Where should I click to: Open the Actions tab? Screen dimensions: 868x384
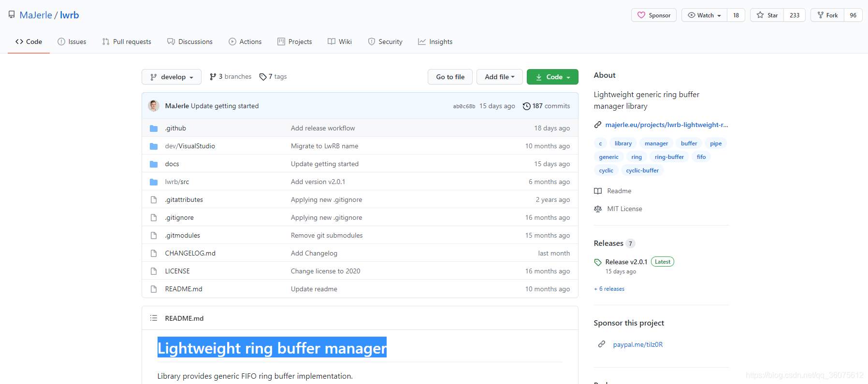(245, 42)
